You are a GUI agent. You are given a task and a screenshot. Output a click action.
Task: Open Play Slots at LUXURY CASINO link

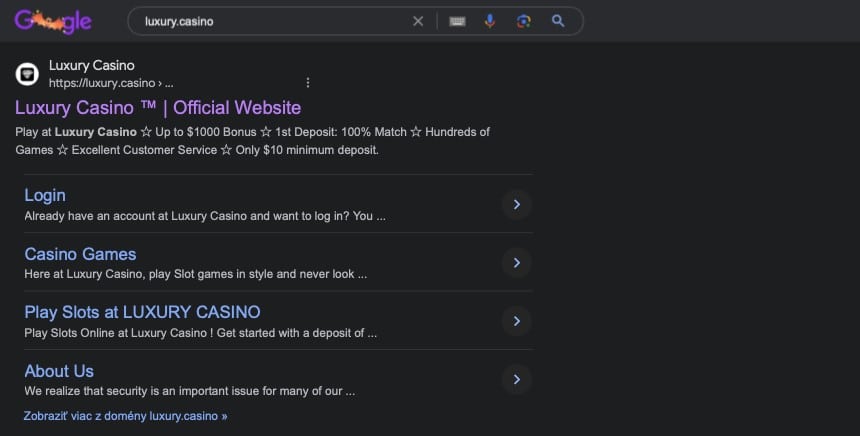point(142,312)
